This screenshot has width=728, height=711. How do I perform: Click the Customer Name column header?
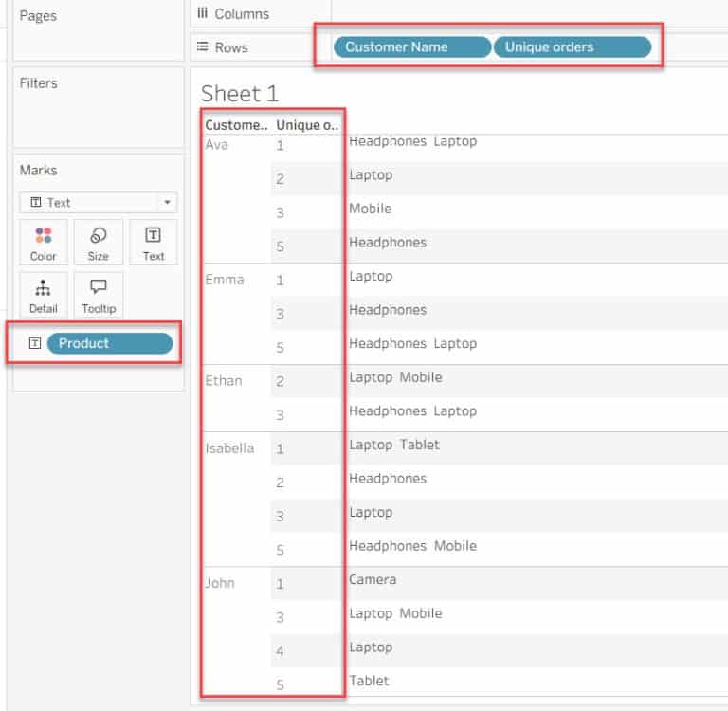[x=236, y=125]
